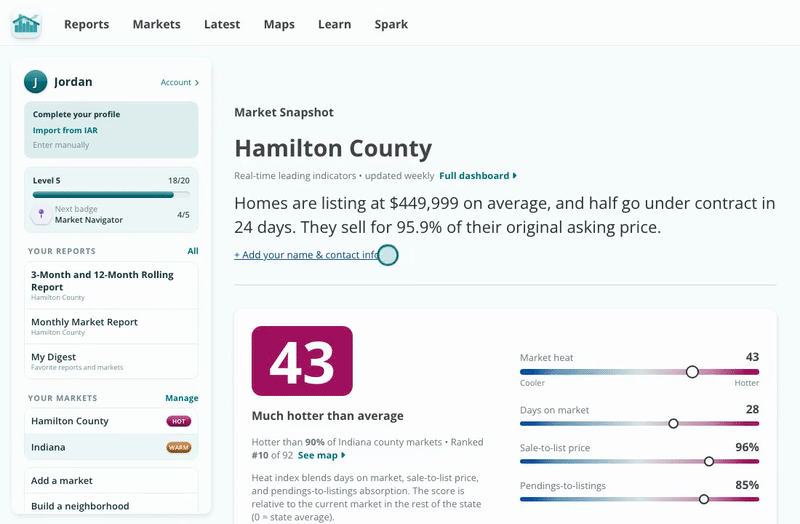Open the Monthly Market Report
Image resolution: width=800 pixels, height=524 pixels.
[111, 327]
